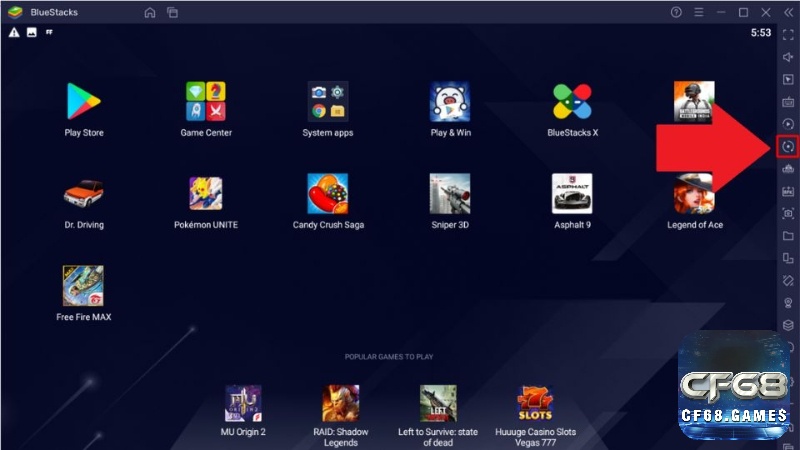Open the Play Store app

click(x=84, y=101)
